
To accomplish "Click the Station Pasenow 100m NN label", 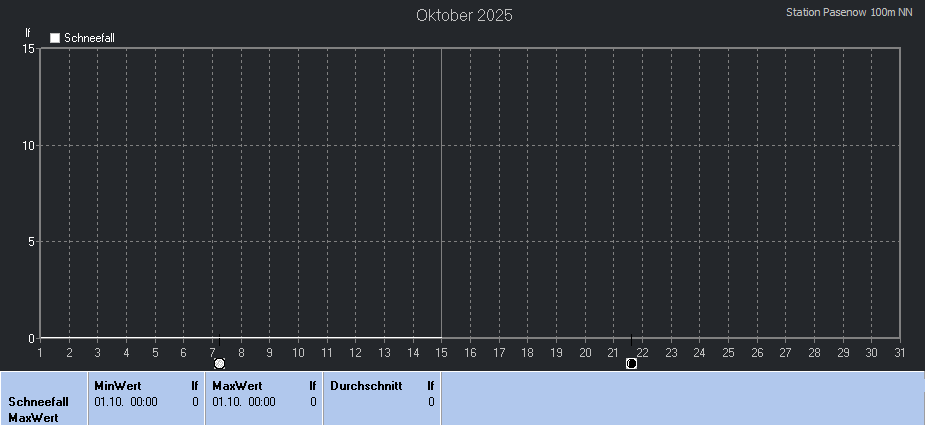I will point(849,13).
